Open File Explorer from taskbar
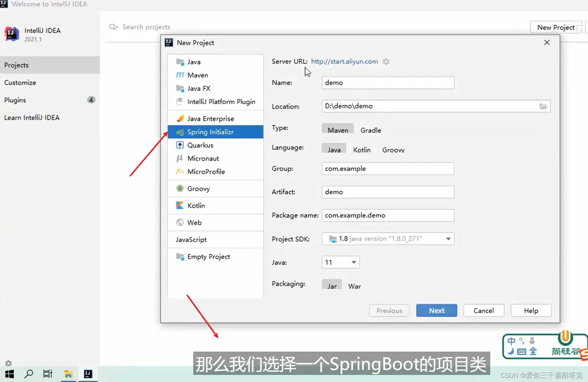588x382 pixels. click(68, 374)
